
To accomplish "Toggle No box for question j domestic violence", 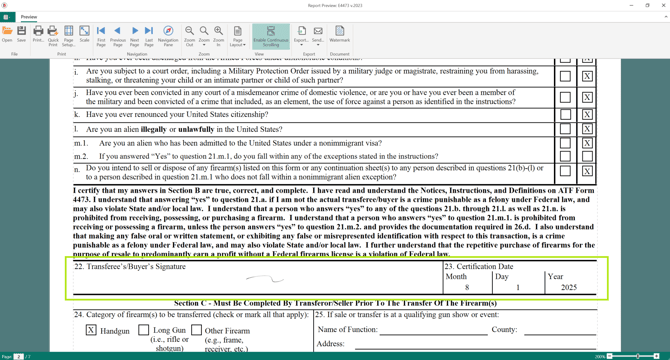I will (x=587, y=97).
